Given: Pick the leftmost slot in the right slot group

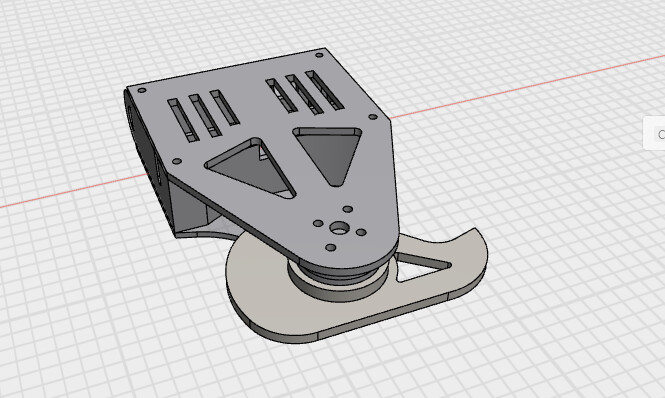Looking at the screenshot, I should click(x=282, y=95).
